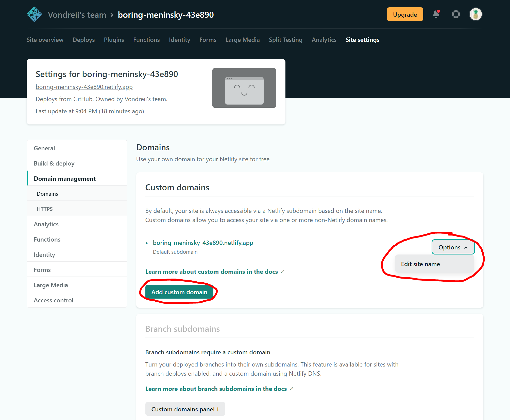Open the notifications bell
The image size is (510, 420).
pos(436,14)
